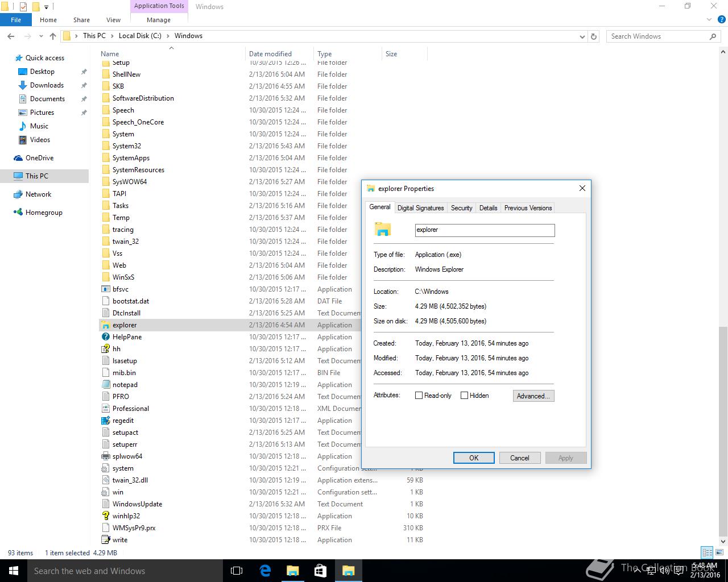
Task: Click the Back navigation arrow
Action: click(11, 36)
